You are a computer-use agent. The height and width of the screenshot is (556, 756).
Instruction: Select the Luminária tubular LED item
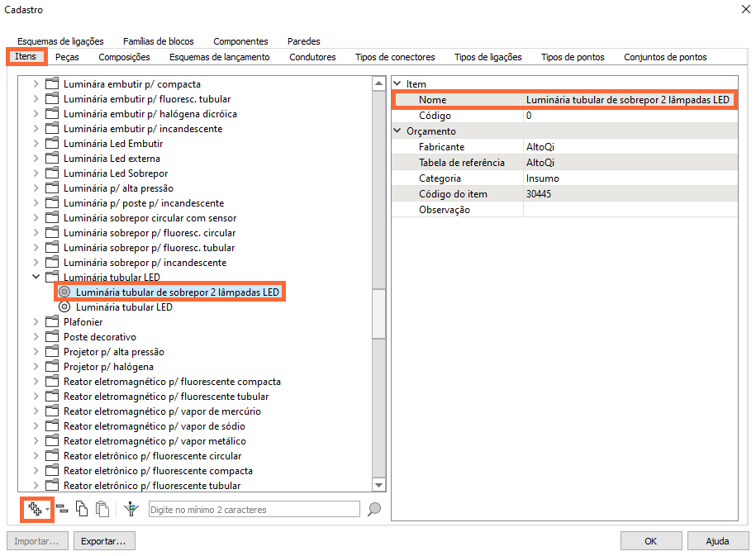124,307
